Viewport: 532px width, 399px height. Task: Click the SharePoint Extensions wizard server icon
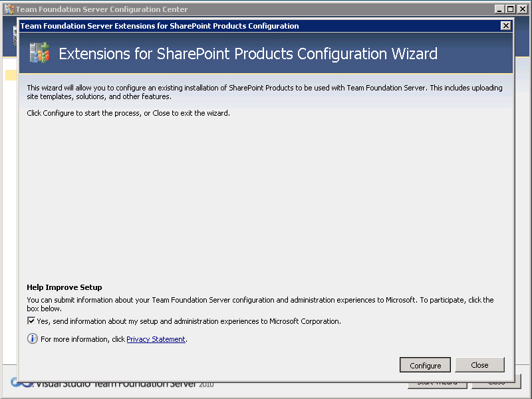click(x=40, y=53)
